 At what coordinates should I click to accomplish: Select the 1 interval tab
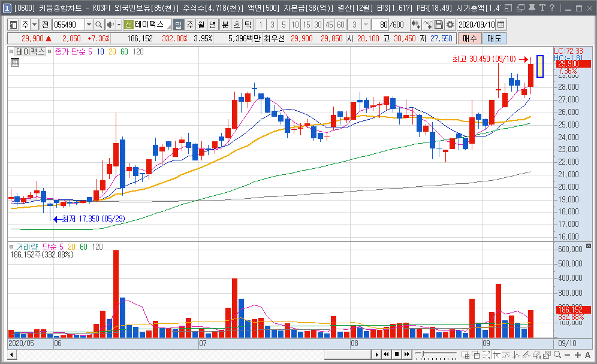point(261,25)
